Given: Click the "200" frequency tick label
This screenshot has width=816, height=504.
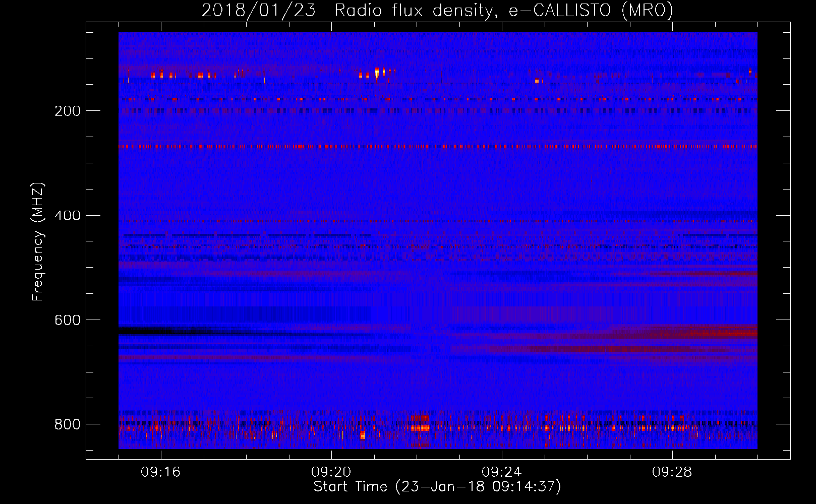Looking at the screenshot, I should coord(68,111).
